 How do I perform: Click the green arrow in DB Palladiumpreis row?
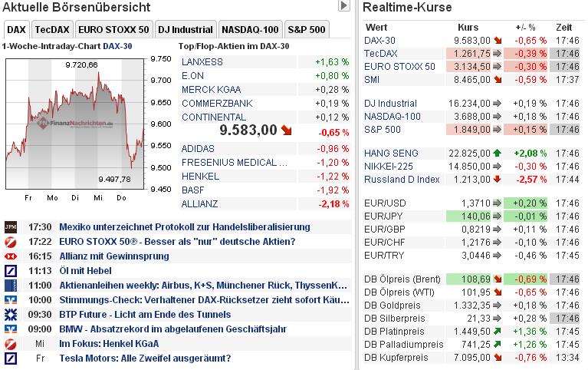(497, 345)
